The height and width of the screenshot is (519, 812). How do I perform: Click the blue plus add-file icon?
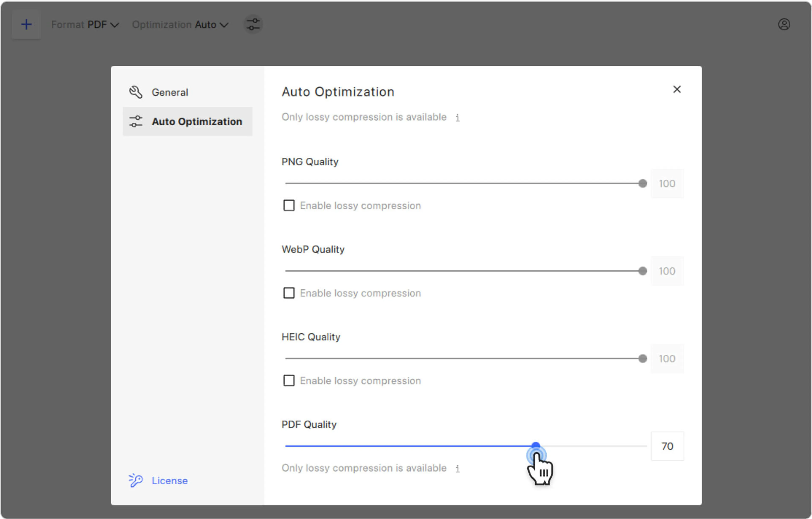pos(26,24)
